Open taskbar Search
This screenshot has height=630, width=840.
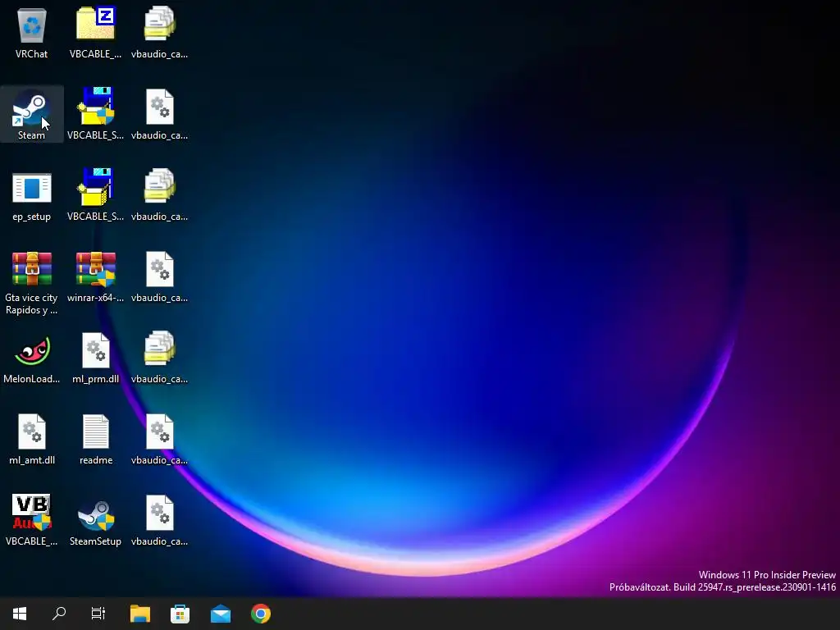[59, 614]
